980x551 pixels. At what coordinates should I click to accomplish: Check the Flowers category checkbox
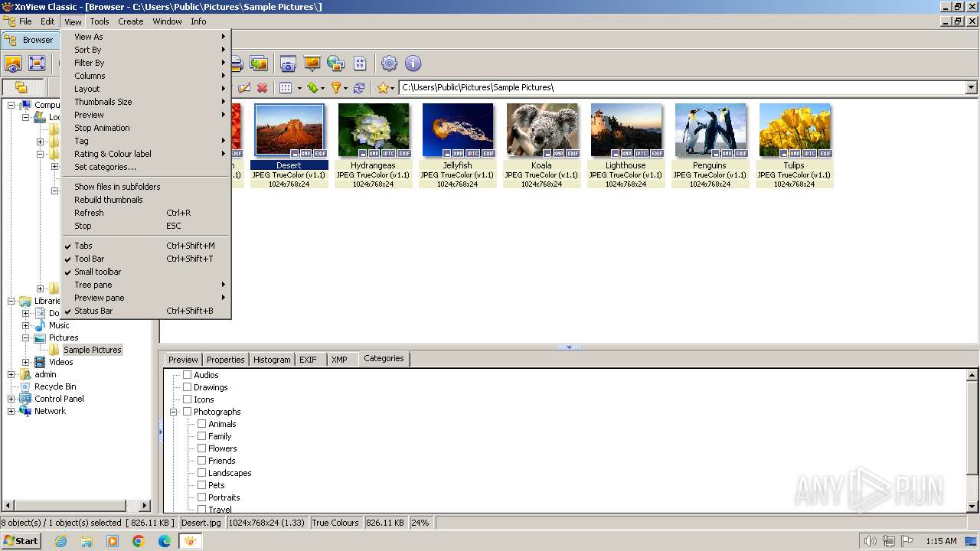[x=202, y=448]
